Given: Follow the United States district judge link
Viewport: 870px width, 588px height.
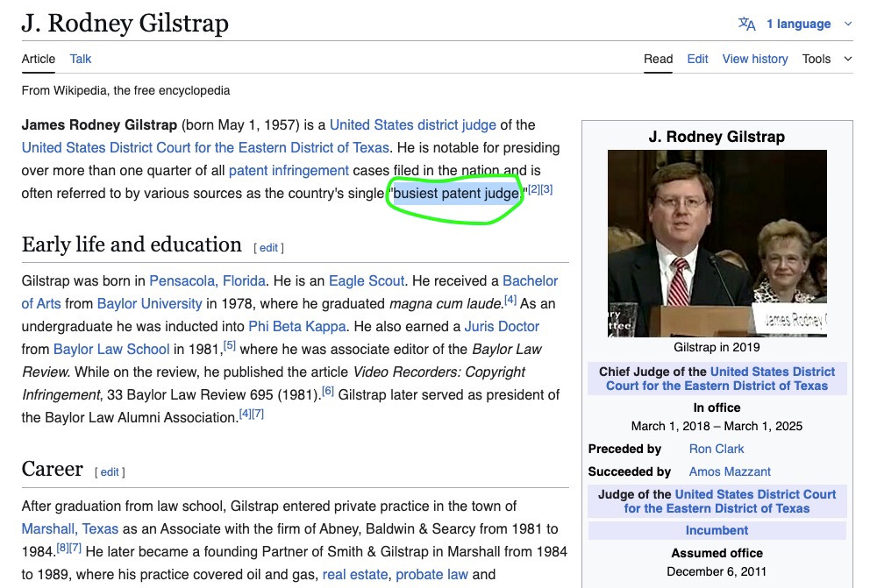Looking at the screenshot, I should (413, 124).
